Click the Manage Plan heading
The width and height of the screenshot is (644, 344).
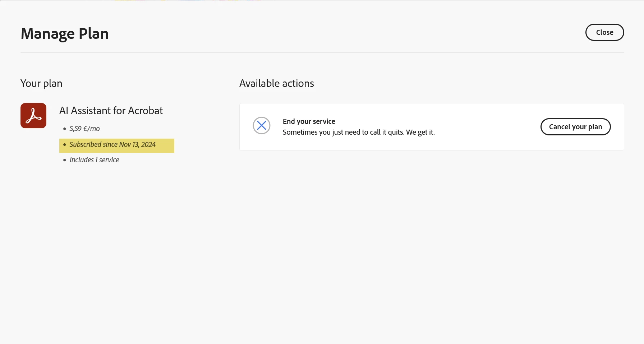click(x=65, y=34)
